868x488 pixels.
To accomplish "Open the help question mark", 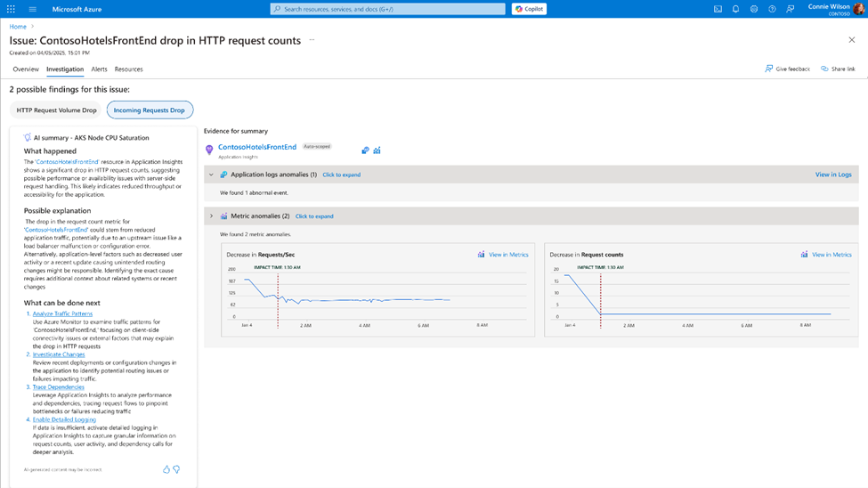I will tap(772, 9).
